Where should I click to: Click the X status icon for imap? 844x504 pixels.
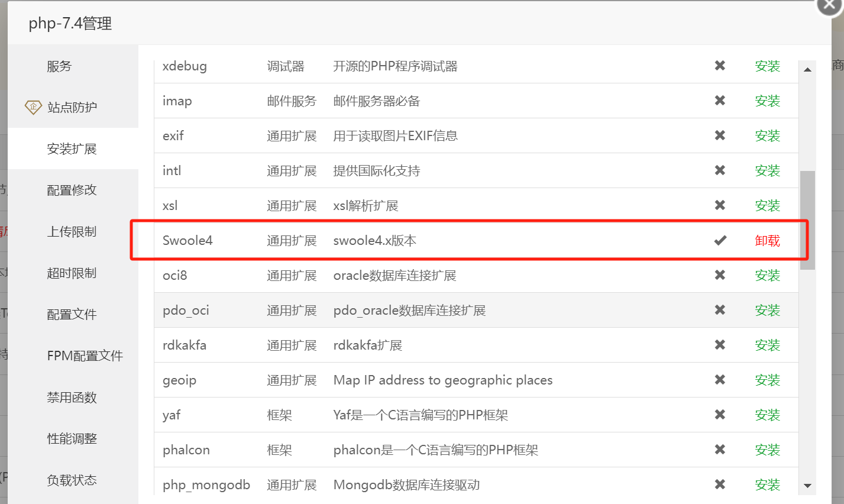(x=720, y=101)
